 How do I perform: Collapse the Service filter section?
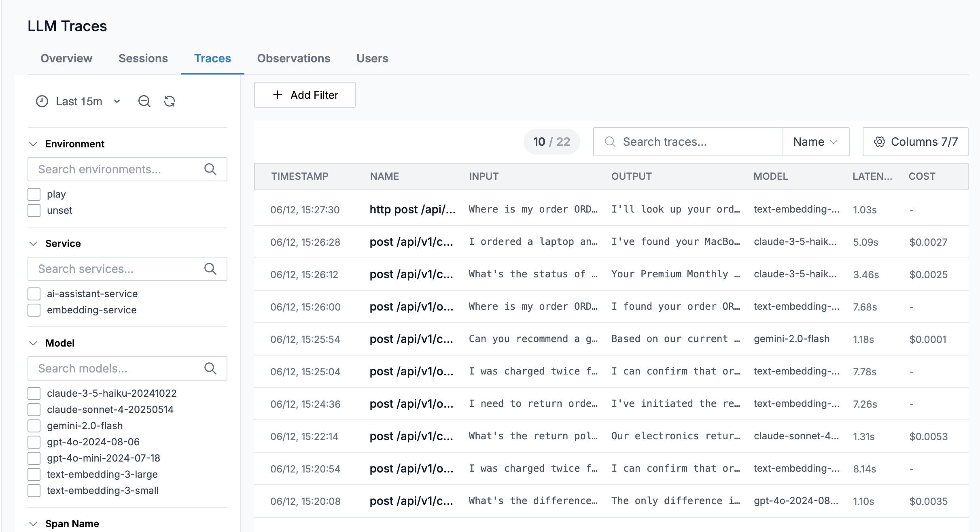click(33, 243)
